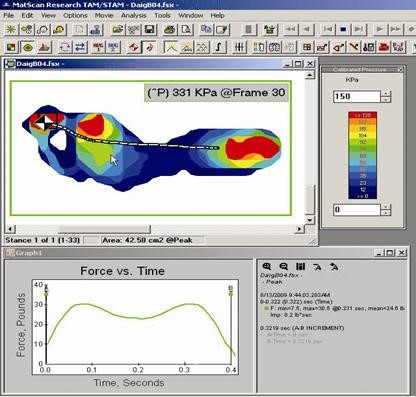The image size is (416, 397).
Task: Open the Movie menu
Action: click(x=104, y=15)
